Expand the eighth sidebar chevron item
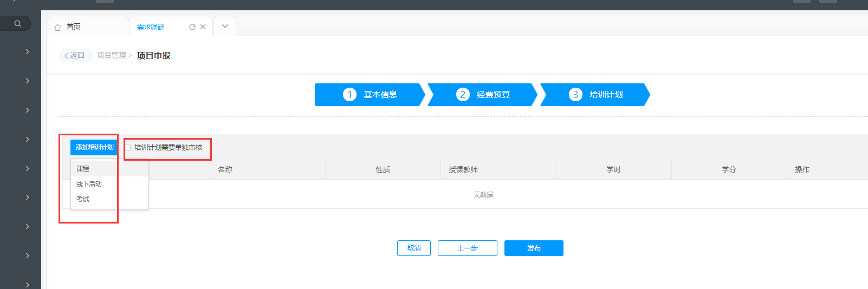The height and width of the screenshot is (289, 868). click(x=28, y=255)
